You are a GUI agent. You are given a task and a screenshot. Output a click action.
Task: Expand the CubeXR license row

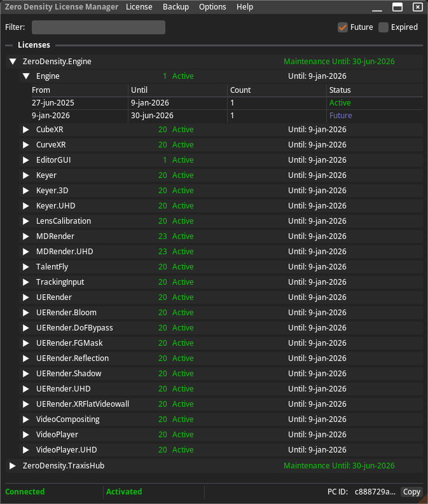[26, 130]
